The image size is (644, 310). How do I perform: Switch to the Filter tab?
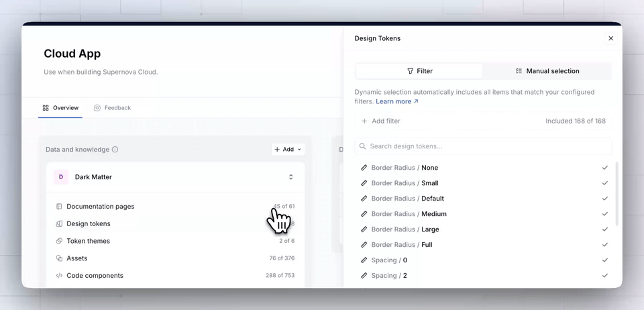pyautogui.click(x=419, y=71)
